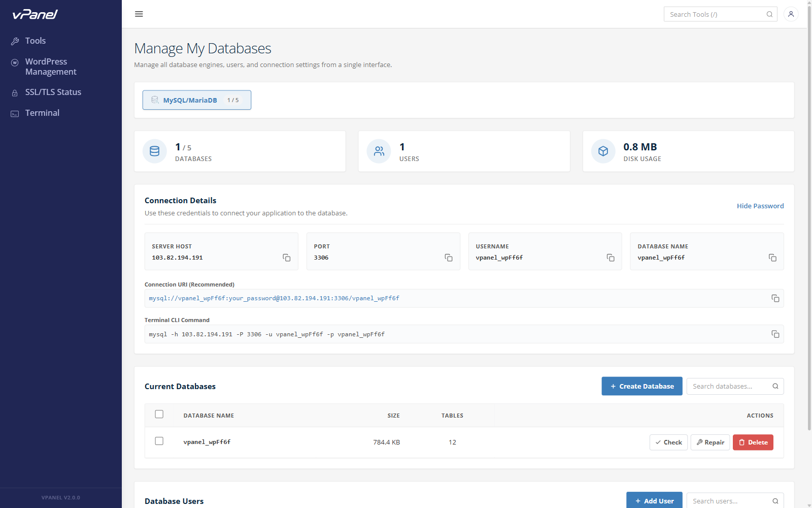Click the vPanel logo
812x508 pixels.
35,14
